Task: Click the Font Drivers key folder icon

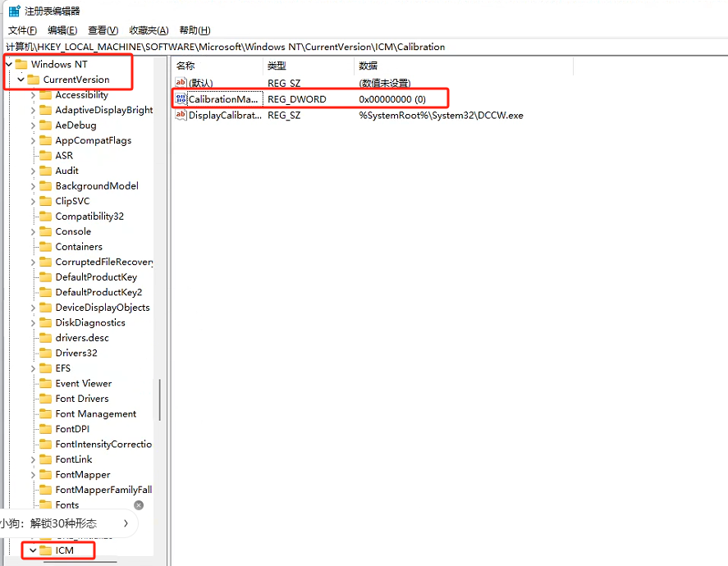Action: (45, 399)
